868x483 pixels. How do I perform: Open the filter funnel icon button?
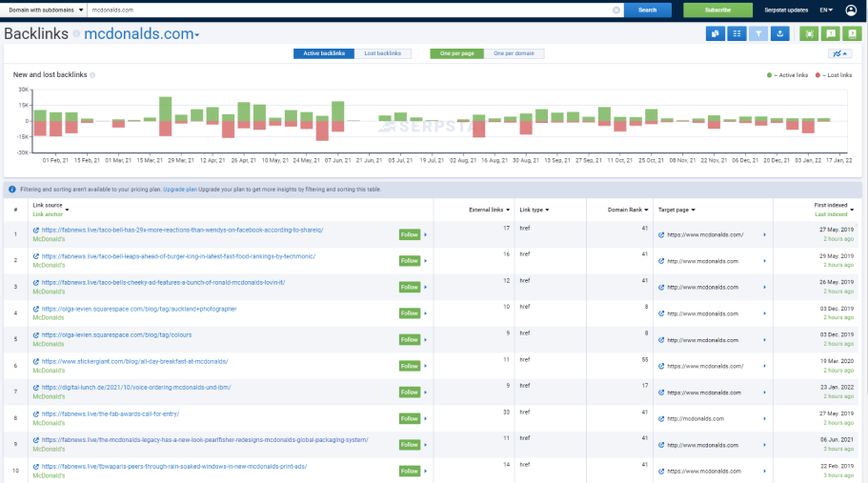[758, 33]
